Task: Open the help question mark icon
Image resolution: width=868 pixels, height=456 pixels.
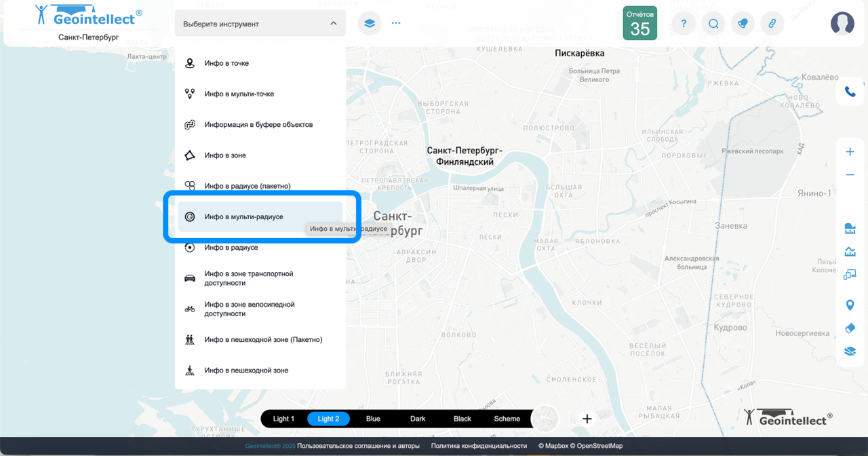Action: point(684,24)
